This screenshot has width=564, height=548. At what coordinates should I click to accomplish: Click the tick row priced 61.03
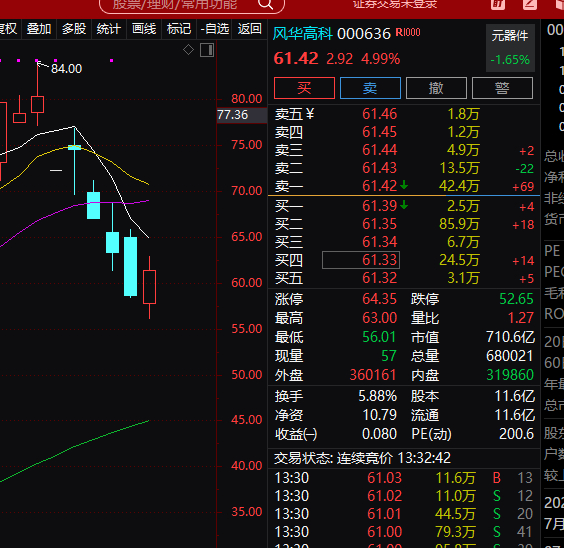404,478
